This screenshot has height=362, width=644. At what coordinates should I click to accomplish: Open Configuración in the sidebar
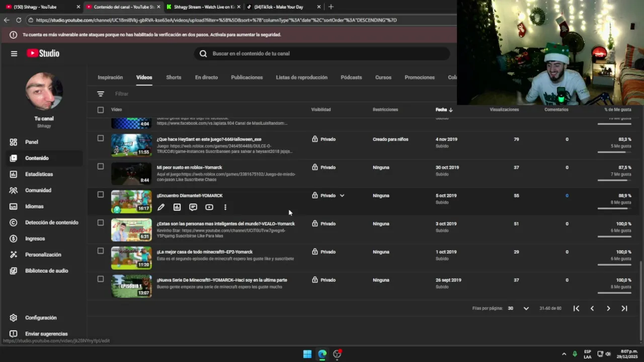tap(41, 318)
